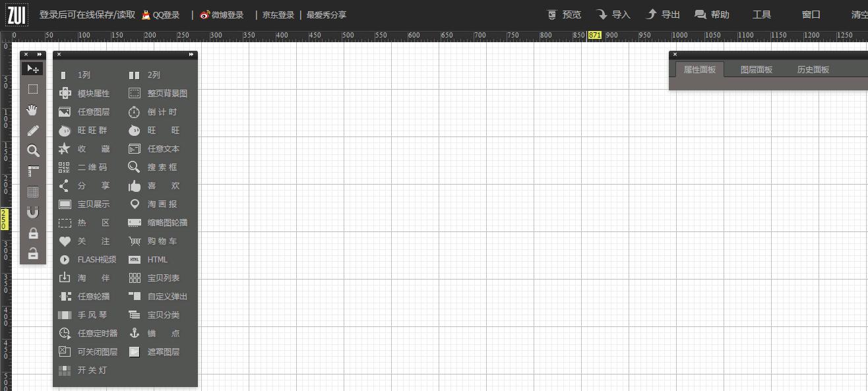Add 旺旺群 group widget
This screenshot has height=391, width=868.
84,131
